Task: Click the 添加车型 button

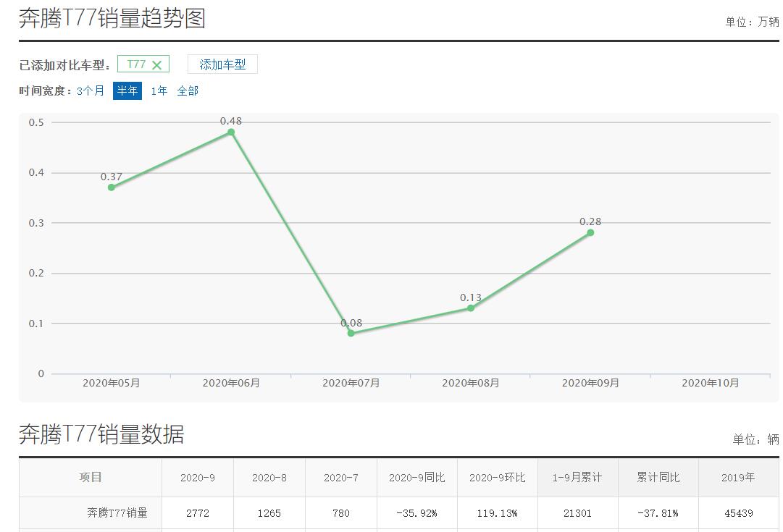Action: tap(222, 64)
